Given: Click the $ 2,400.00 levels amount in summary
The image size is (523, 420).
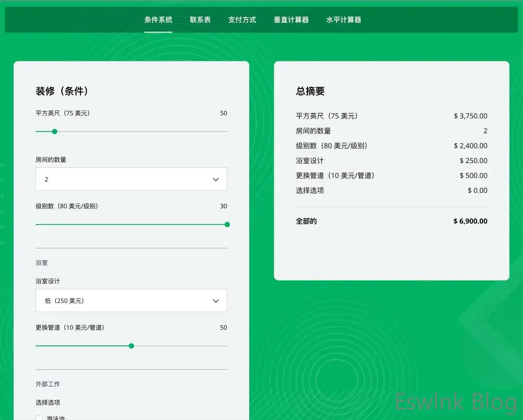Looking at the screenshot, I should point(470,146).
